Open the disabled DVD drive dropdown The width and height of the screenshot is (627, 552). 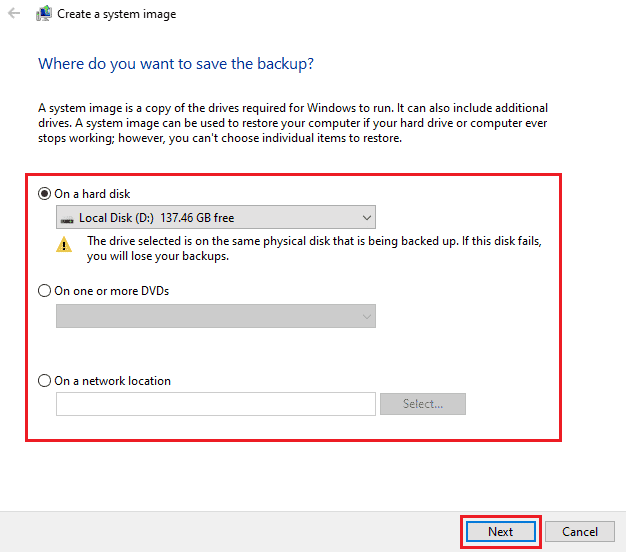pos(216,316)
